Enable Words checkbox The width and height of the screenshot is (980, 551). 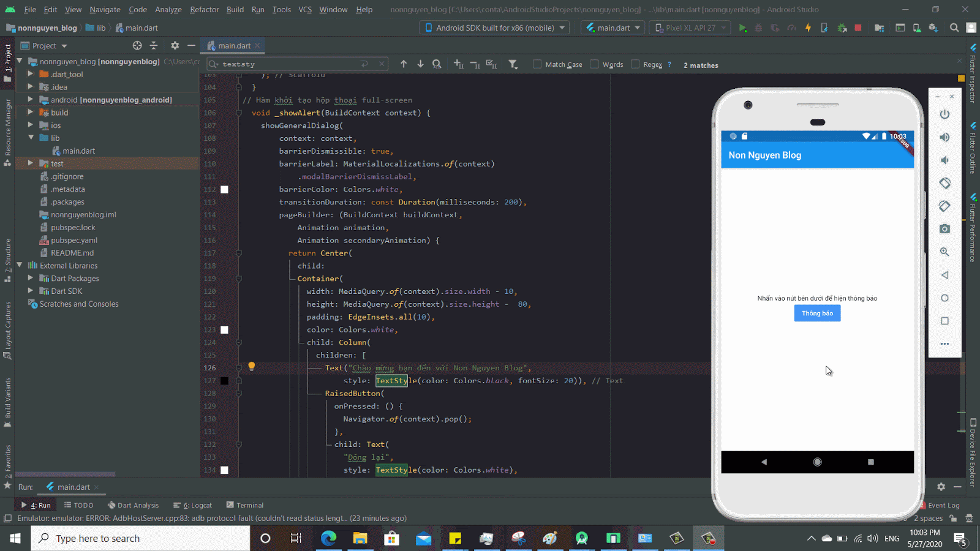594,64
